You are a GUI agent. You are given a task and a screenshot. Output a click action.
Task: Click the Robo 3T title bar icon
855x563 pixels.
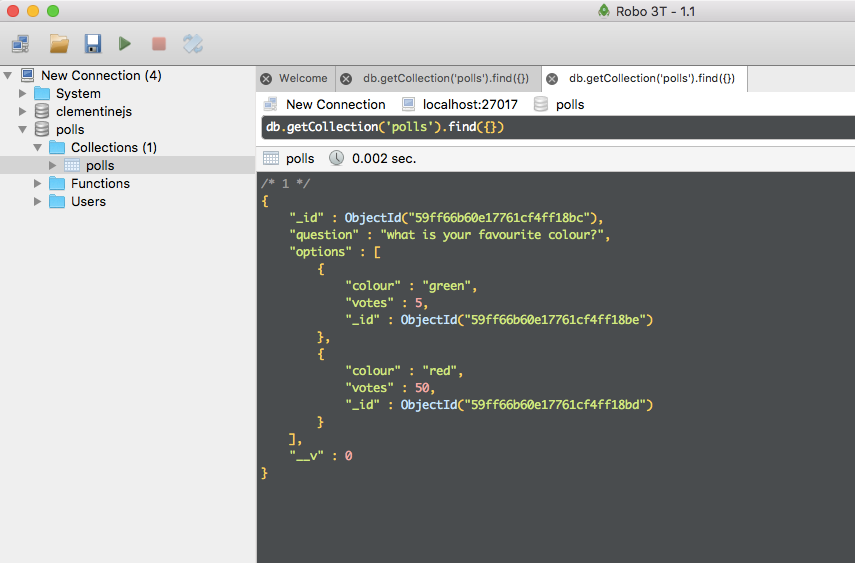[604, 11]
